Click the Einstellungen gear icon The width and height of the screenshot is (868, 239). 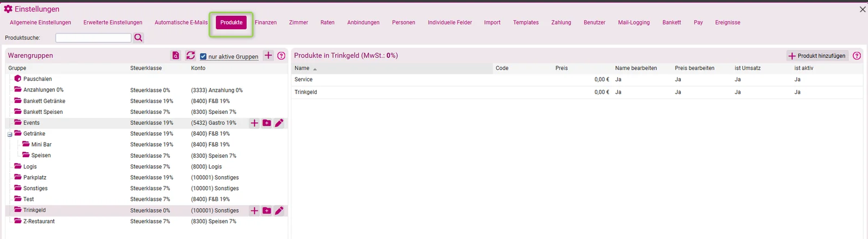(x=8, y=9)
